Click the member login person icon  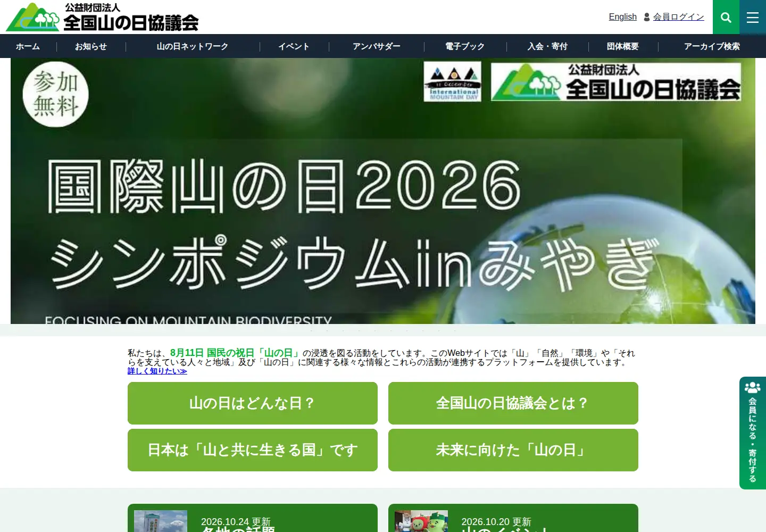pyautogui.click(x=647, y=17)
